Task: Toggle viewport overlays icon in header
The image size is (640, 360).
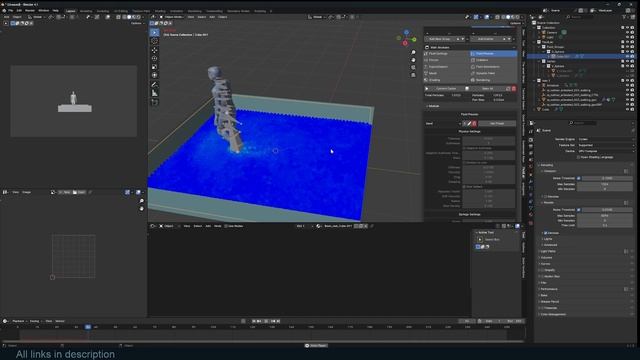Action: coord(487,17)
